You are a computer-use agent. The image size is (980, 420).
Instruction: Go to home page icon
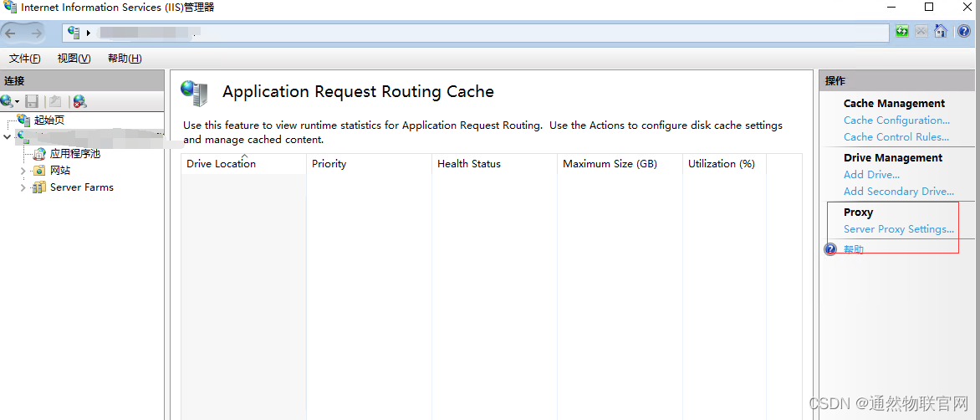pos(941,31)
